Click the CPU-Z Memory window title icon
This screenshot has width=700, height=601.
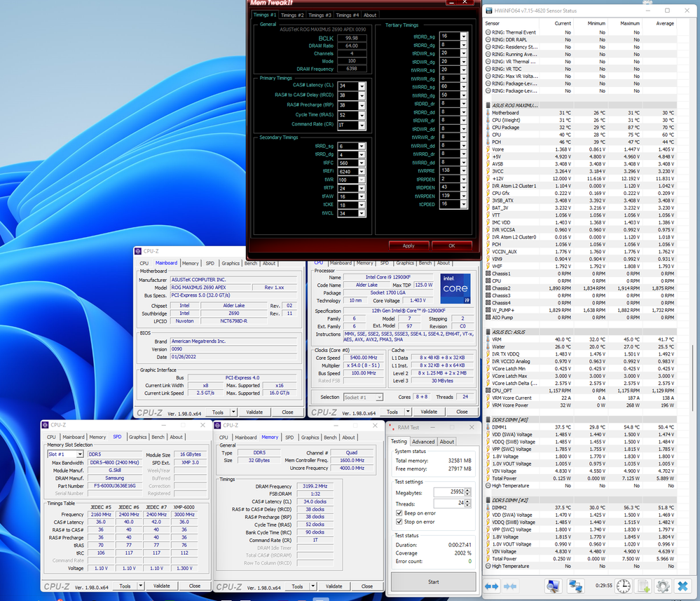coord(218,426)
